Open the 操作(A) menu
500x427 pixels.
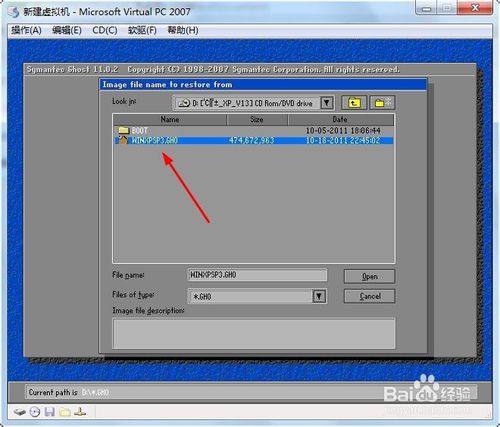26,30
